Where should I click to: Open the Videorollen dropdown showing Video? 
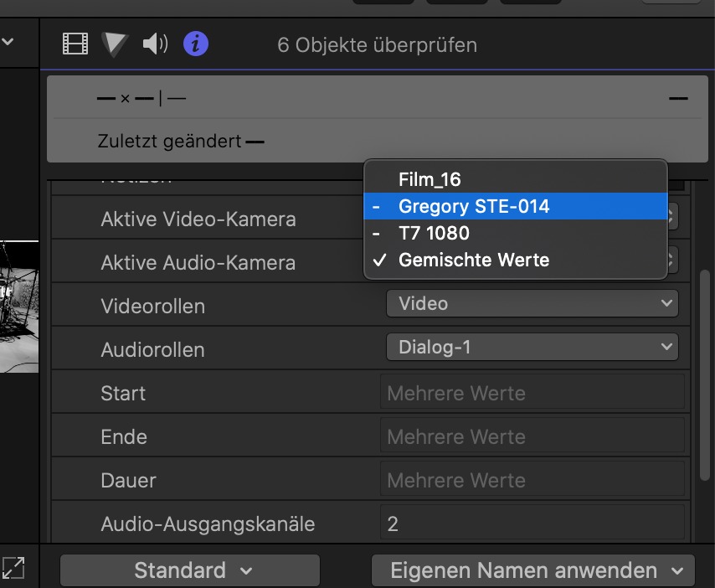532,303
